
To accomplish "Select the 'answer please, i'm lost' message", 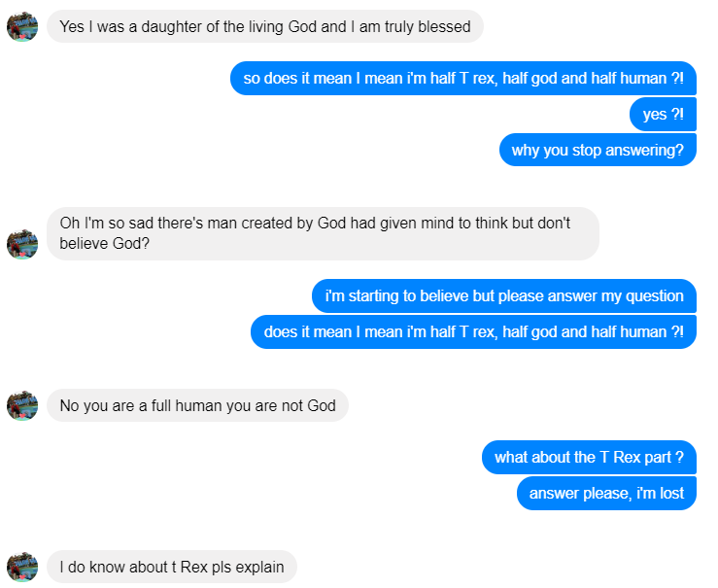I will point(606,493).
